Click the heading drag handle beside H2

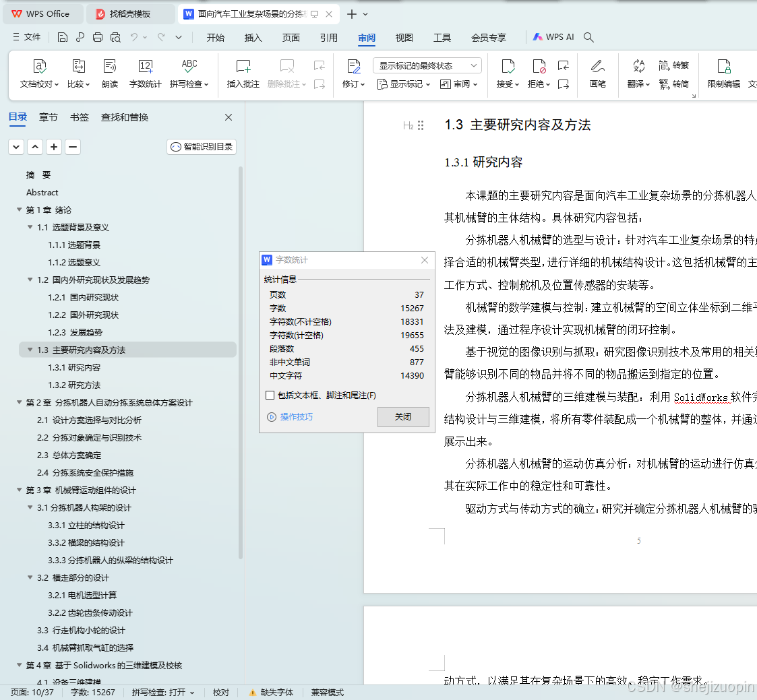[421, 125]
